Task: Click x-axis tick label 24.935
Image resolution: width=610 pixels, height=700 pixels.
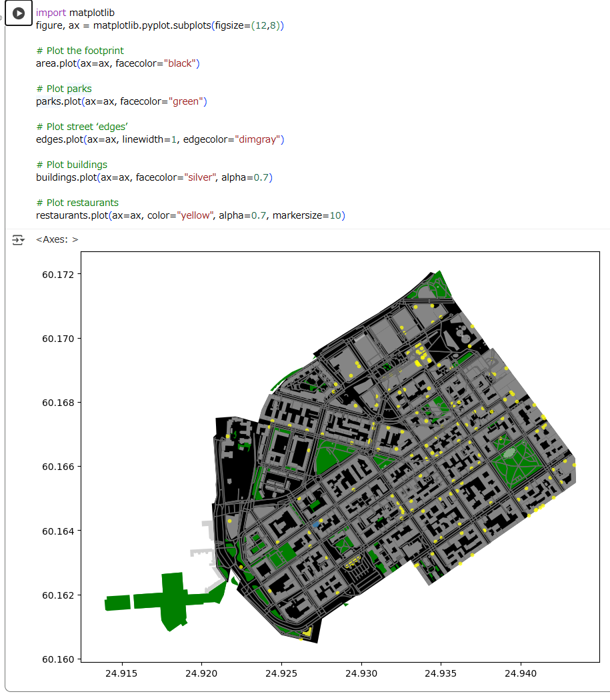Action: pos(441,673)
